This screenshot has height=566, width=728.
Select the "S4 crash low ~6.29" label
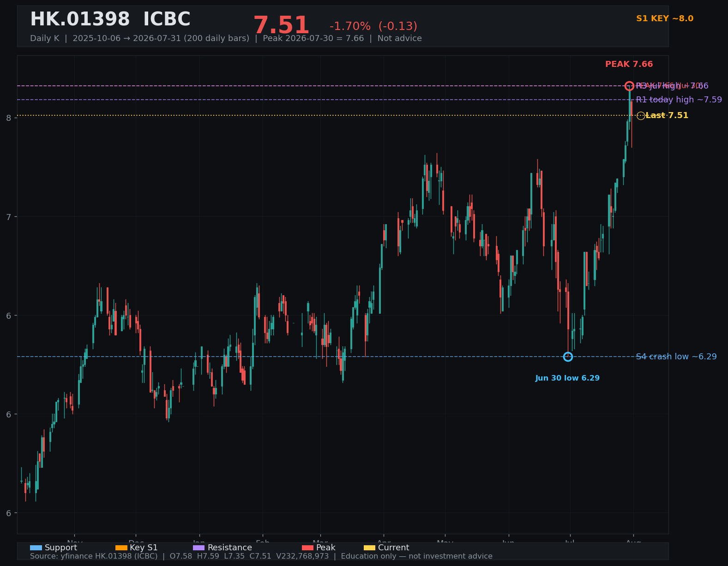[676, 357]
